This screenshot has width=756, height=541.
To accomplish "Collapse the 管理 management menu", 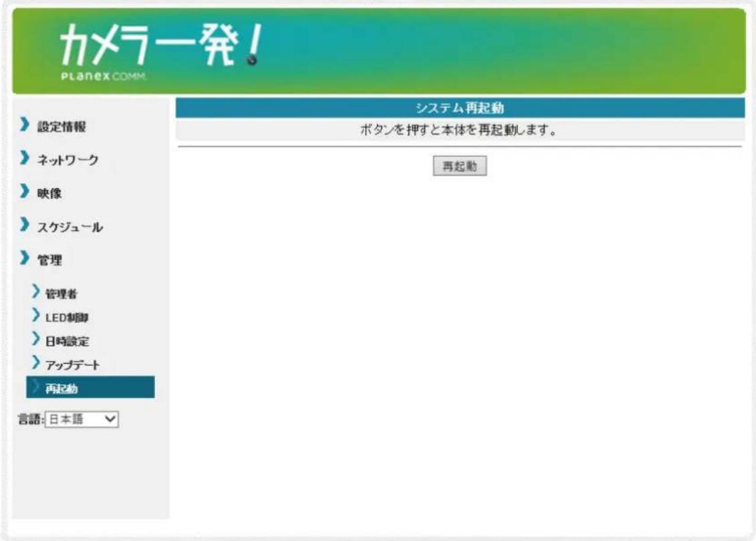I will [49, 260].
